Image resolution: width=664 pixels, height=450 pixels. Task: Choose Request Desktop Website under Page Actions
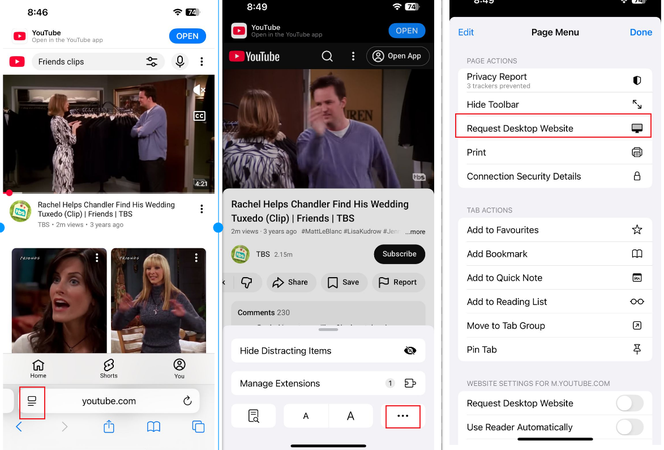point(553,128)
